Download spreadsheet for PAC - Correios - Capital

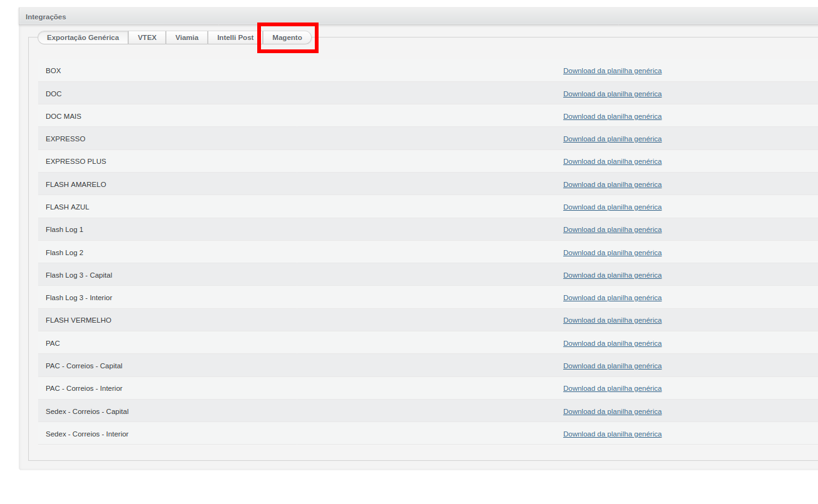(x=612, y=366)
